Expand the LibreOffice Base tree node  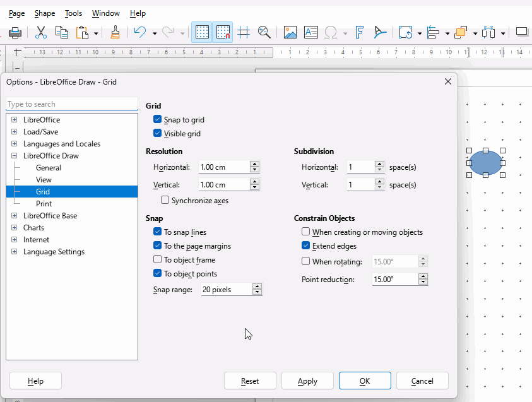pos(15,216)
